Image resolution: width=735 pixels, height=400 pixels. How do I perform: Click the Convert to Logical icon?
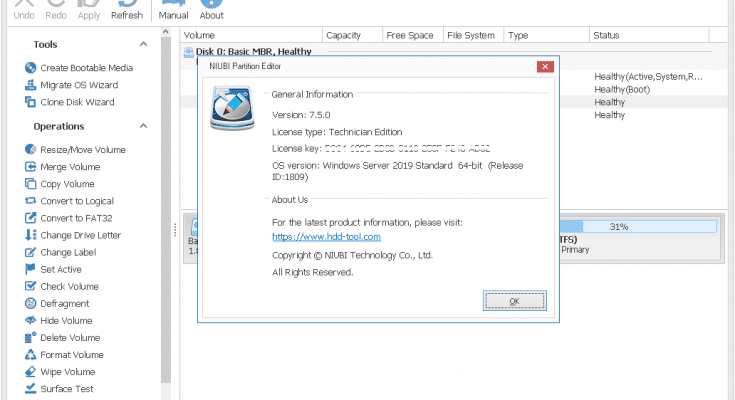tap(30, 201)
